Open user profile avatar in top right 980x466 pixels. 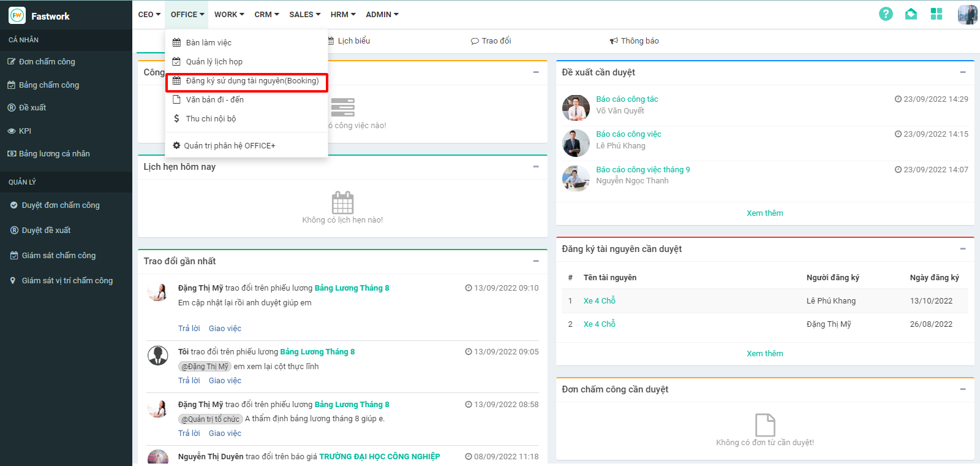(967, 14)
